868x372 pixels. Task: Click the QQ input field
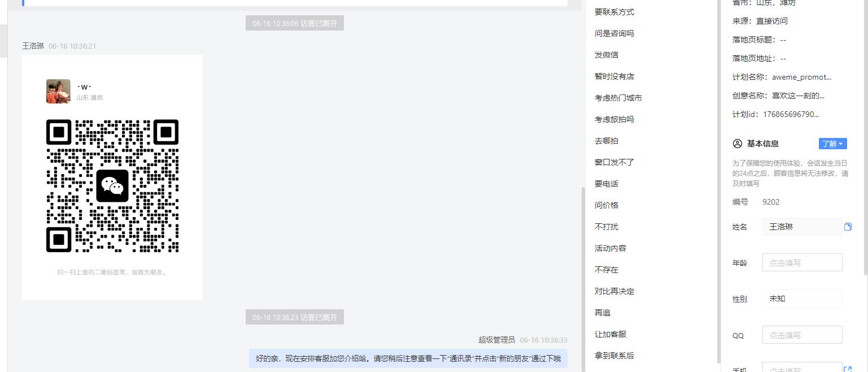pos(802,335)
